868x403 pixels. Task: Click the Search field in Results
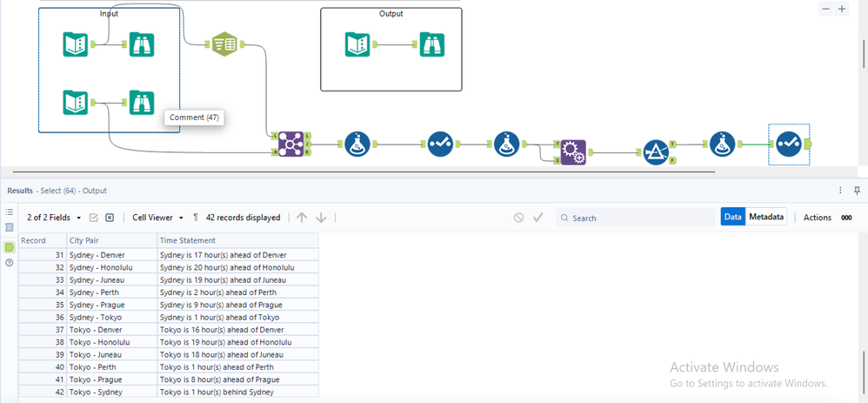coord(636,218)
